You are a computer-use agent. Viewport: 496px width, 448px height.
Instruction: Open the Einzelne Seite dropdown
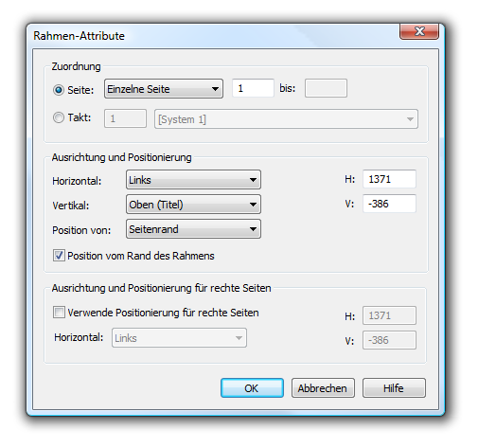click(x=164, y=89)
